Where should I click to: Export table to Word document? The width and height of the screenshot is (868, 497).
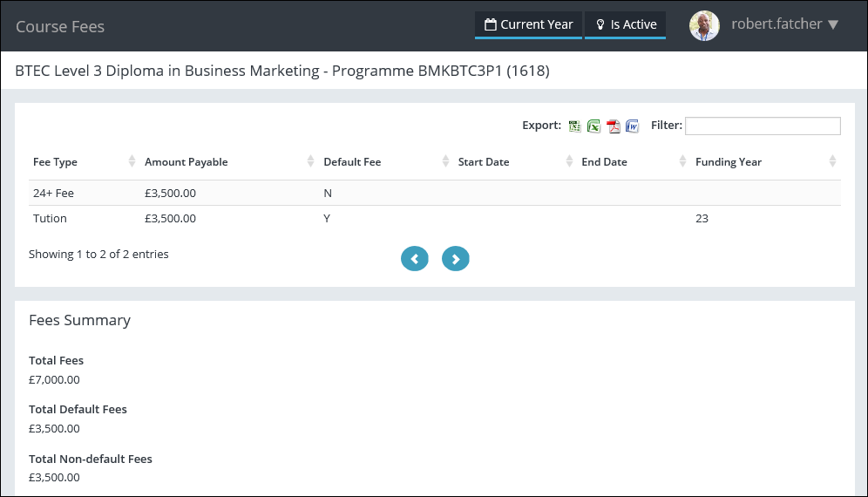tap(633, 126)
